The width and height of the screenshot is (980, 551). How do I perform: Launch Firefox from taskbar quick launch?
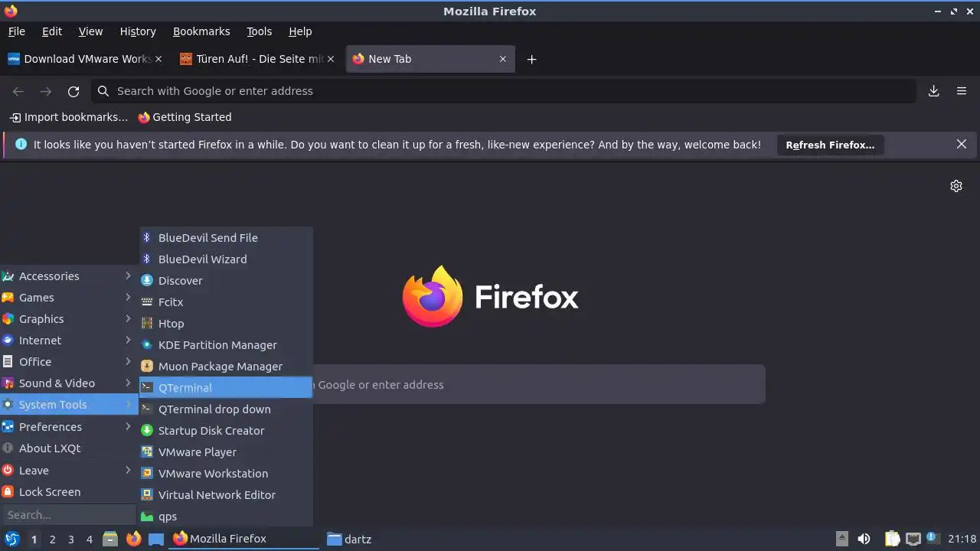(134, 539)
